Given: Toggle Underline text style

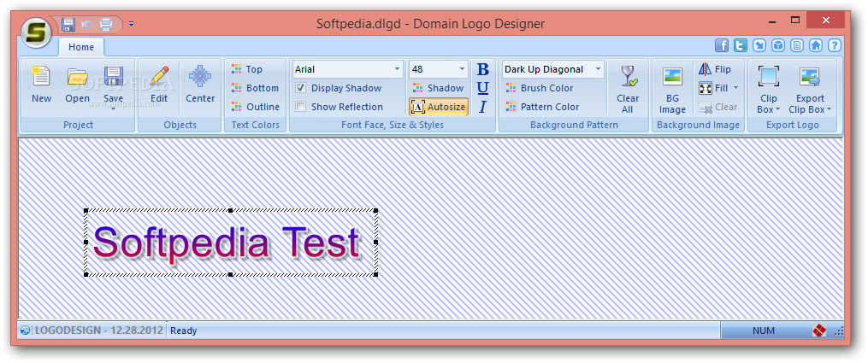Looking at the screenshot, I should click(x=482, y=88).
